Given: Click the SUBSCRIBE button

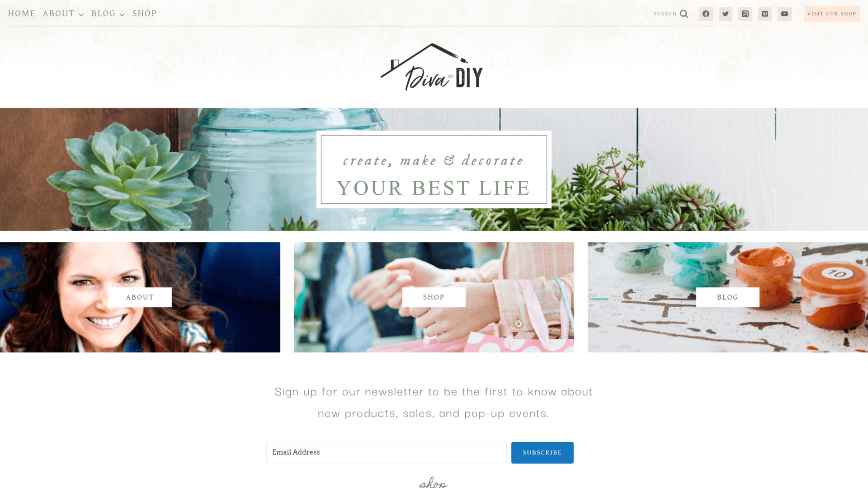Looking at the screenshot, I should click(542, 452).
